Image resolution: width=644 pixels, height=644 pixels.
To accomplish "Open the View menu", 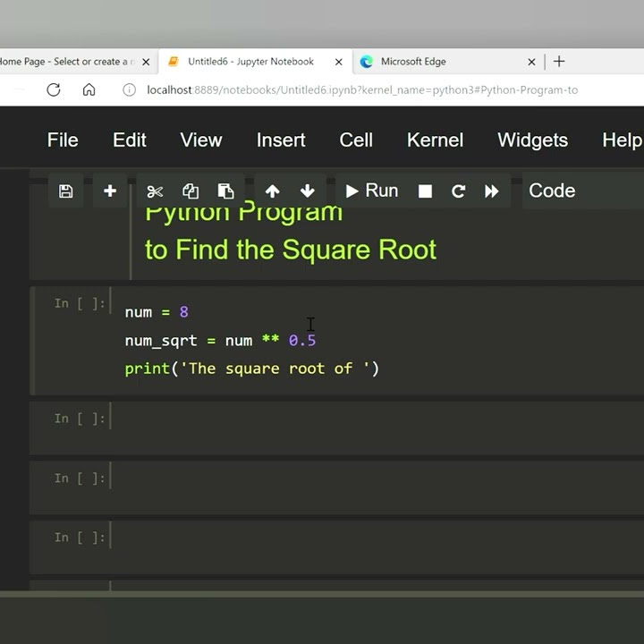I will (x=201, y=140).
